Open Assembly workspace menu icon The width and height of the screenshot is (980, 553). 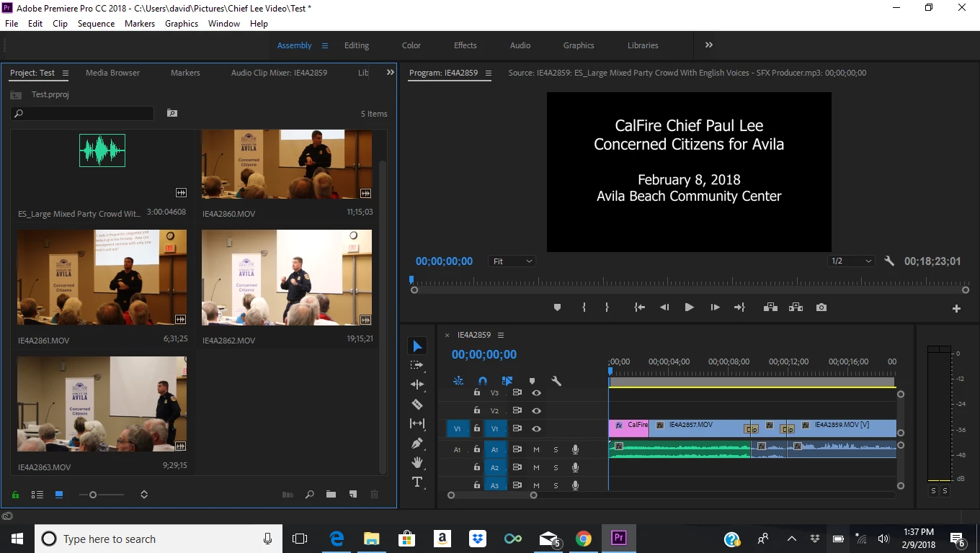pyautogui.click(x=324, y=45)
